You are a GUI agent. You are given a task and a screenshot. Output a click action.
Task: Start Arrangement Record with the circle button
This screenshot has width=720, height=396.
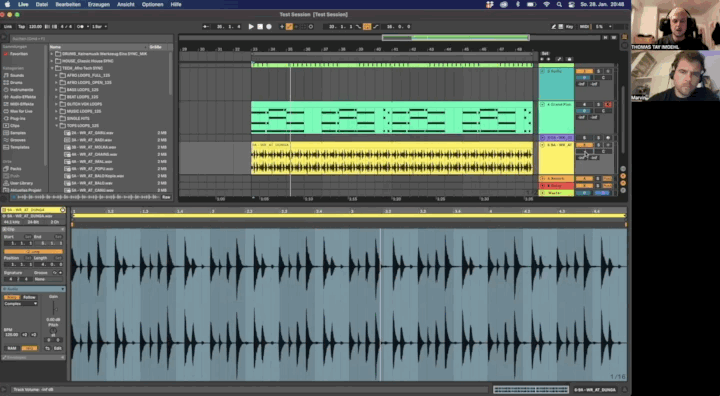[269, 27]
